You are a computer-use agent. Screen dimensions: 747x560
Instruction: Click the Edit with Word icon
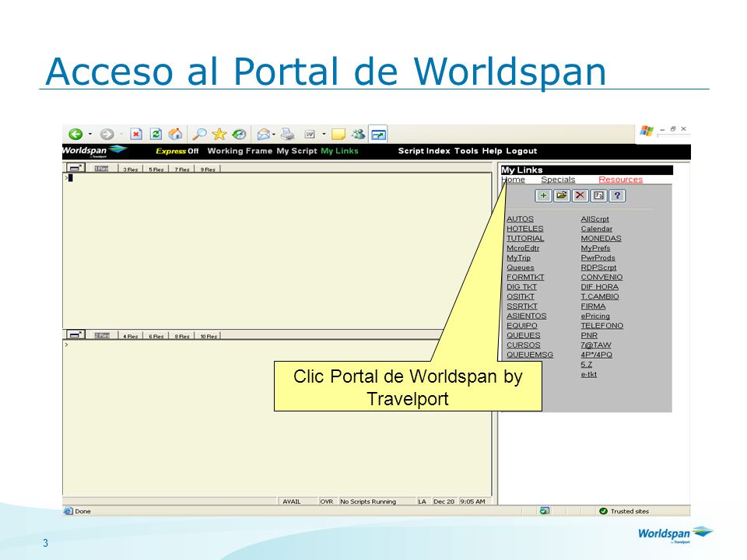tap(310, 135)
